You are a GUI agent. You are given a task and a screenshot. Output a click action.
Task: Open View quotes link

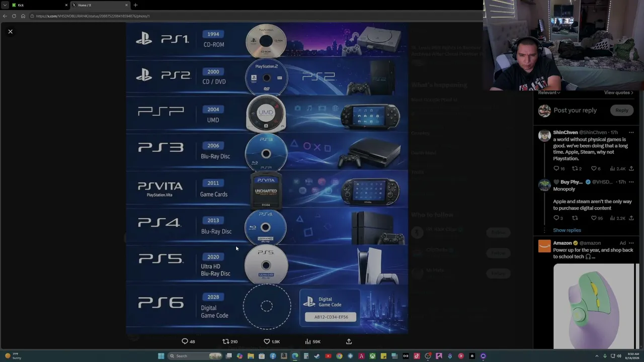point(618,93)
